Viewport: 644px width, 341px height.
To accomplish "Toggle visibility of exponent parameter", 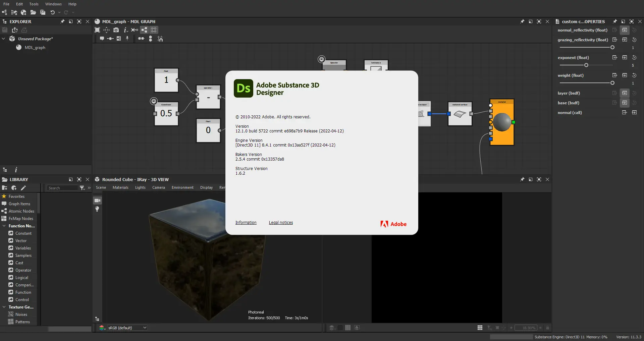I will click(x=625, y=57).
